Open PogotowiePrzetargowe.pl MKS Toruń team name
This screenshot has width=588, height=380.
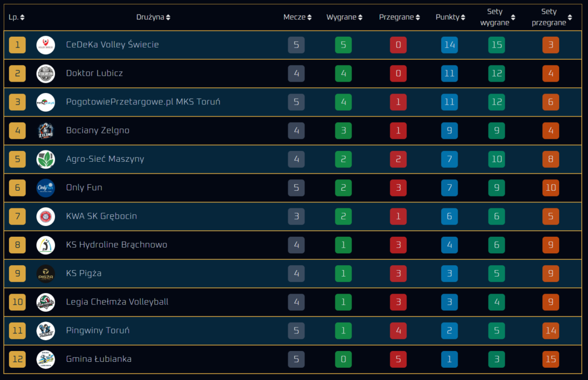coord(143,102)
